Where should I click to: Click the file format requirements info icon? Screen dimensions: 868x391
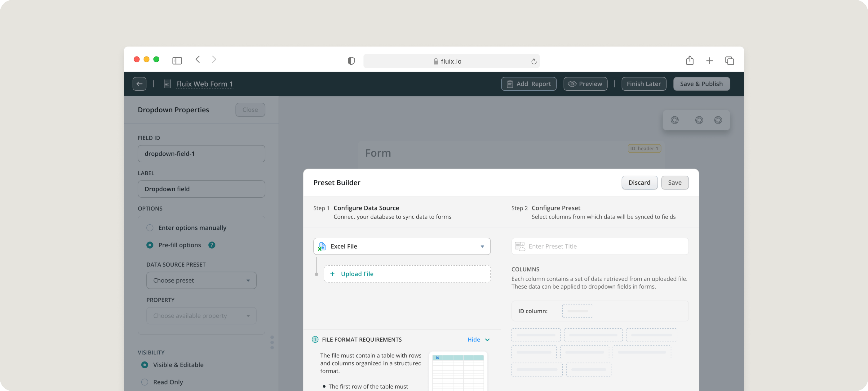point(315,339)
